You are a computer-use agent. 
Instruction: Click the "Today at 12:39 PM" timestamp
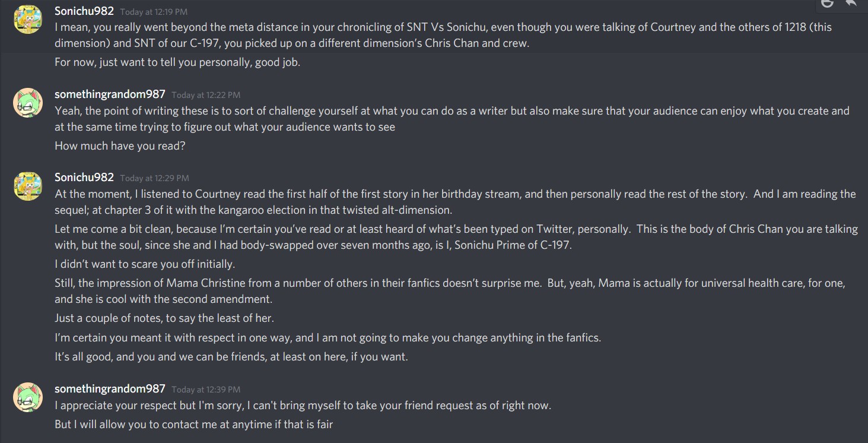coord(206,390)
